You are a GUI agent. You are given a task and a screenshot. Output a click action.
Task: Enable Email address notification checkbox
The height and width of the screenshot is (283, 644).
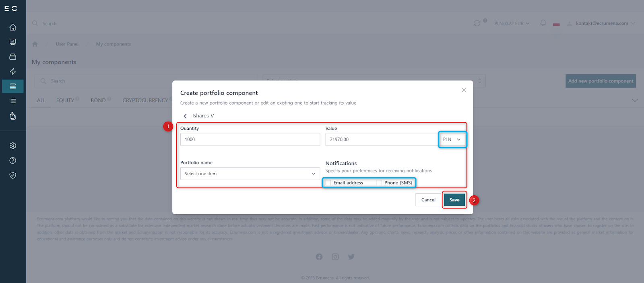(x=328, y=183)
